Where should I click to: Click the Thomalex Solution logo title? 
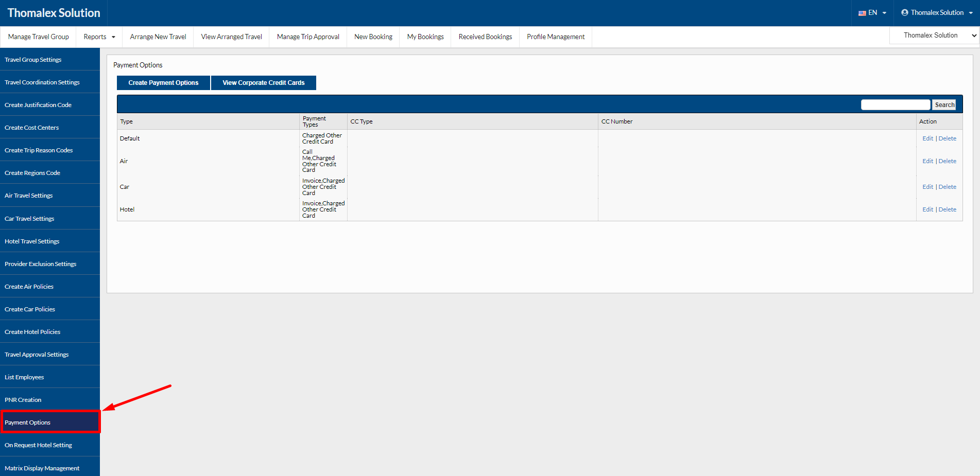[54, 13]
